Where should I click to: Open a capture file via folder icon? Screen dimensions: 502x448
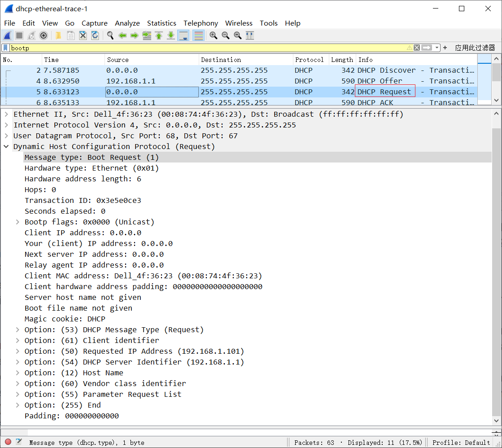click(58, 35)
